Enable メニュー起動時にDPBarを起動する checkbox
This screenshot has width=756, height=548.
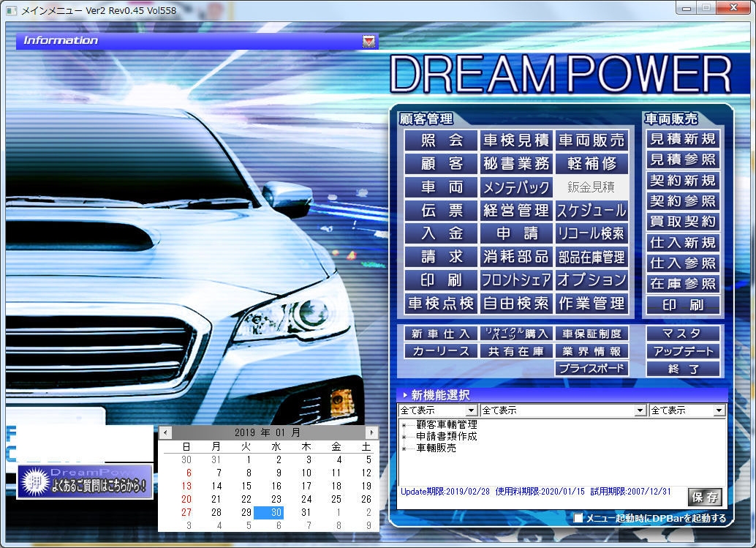[578, 518]
